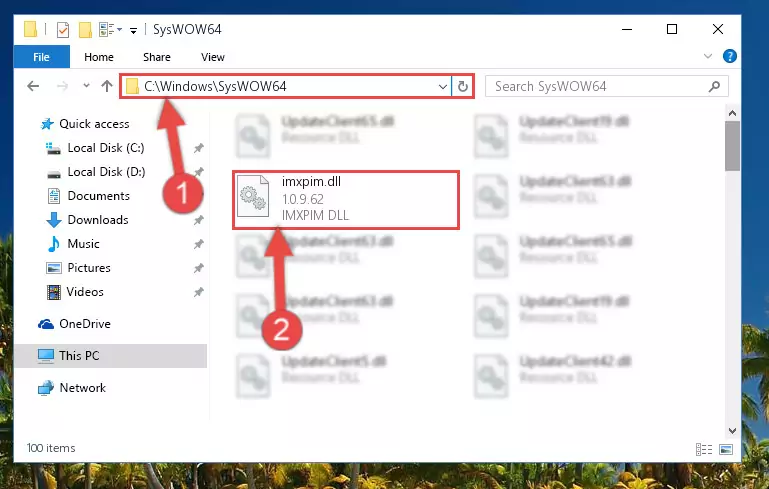Expand the ribbon with the chevron

coord(708,56)
